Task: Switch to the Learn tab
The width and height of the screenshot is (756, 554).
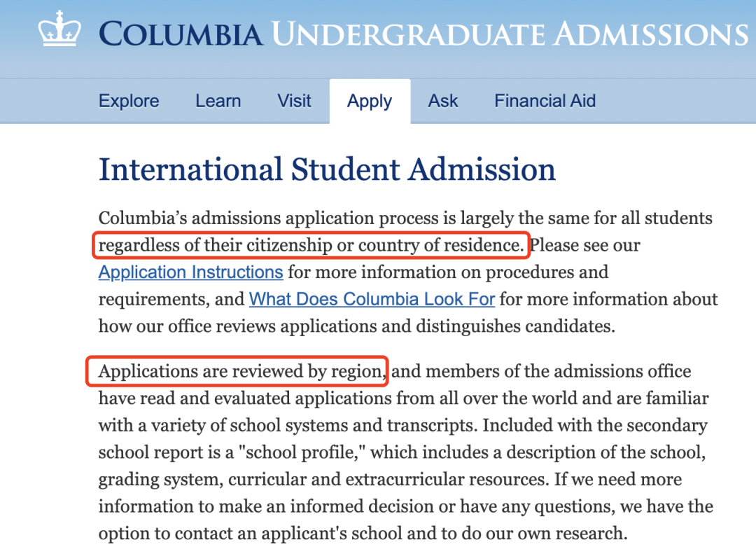Action: (218, 101)
